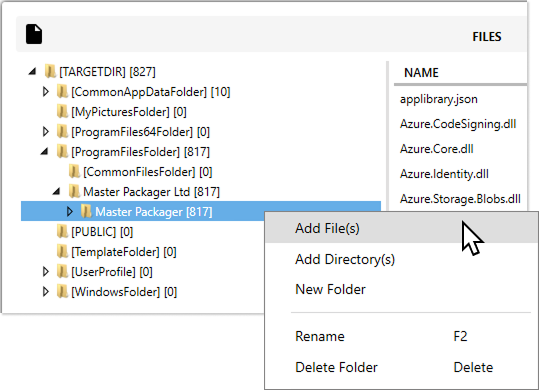The width and height of the screenshot is (539, 390).
Task: Collapse the TARGETDIR tree node
Action: tap(32, 71)
